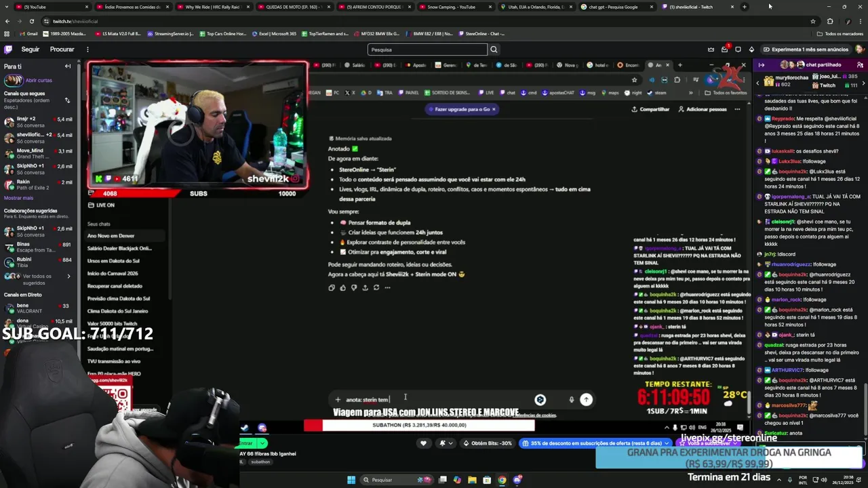Open the Twitch home logo

click(x=8, y=49)
